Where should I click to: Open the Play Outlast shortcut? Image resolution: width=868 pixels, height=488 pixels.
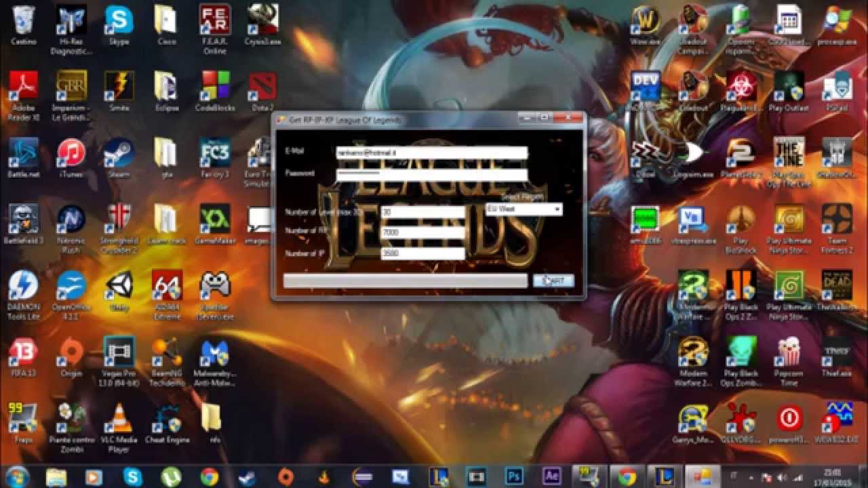(789, 91)
